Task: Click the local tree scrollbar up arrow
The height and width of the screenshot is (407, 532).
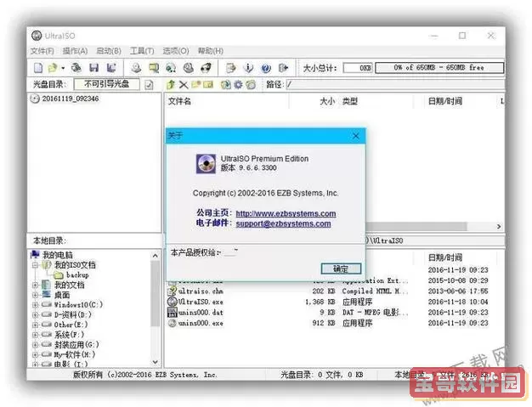Action: 155,256
